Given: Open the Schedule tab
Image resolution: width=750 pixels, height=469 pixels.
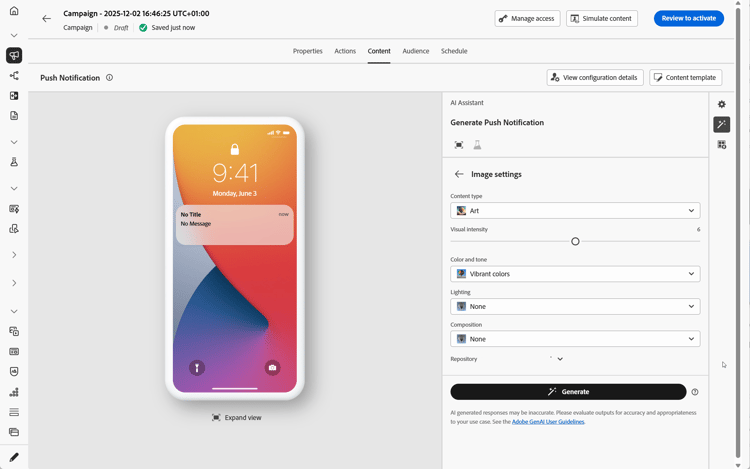Looking at the screenshot, I should [x=454, y=51].
